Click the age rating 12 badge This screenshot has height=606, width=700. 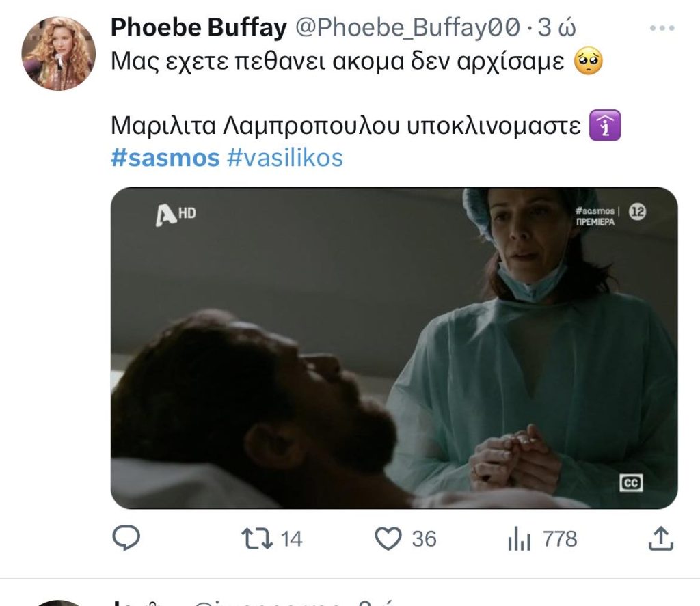[638, 212]
